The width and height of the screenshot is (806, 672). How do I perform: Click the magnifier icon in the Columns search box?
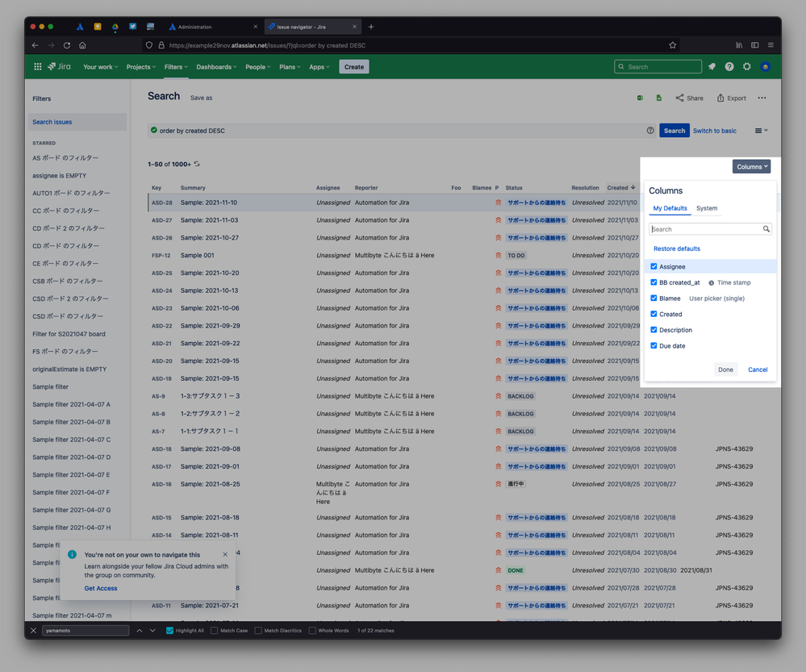[766, 229]
